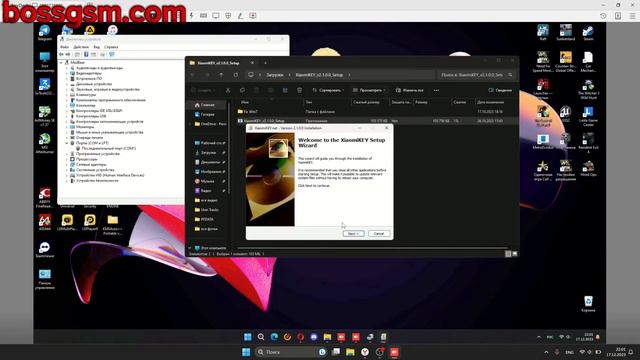
Task: Click the Back arrow in Device Manager toolbar
Action: tap(61, 54)
